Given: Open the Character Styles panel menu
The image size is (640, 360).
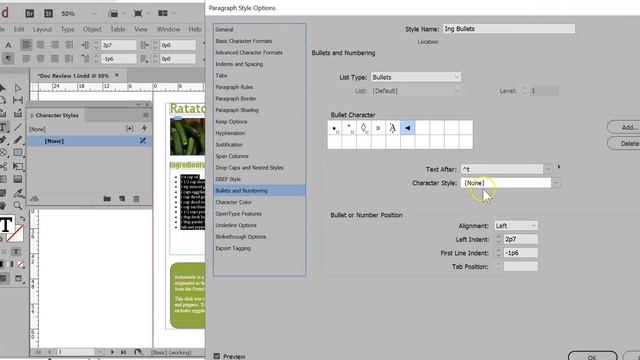Looking at the screenshot, I should click(146, 116).
